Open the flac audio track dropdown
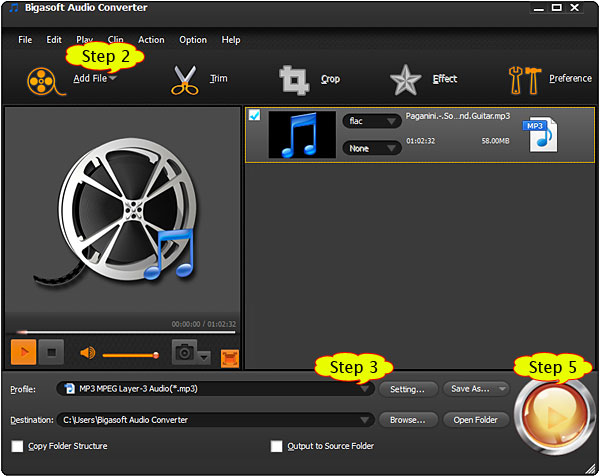 point(371,121)
